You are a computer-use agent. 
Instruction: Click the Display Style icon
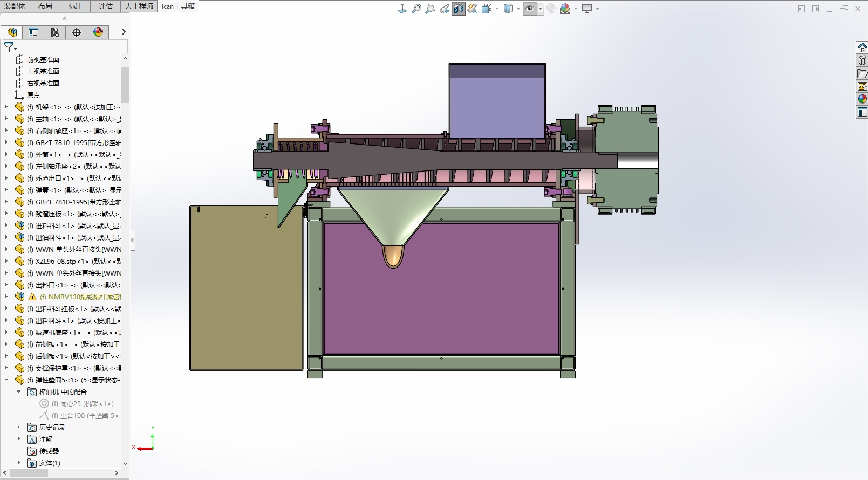pyautogui.click(x=508, y=9)
